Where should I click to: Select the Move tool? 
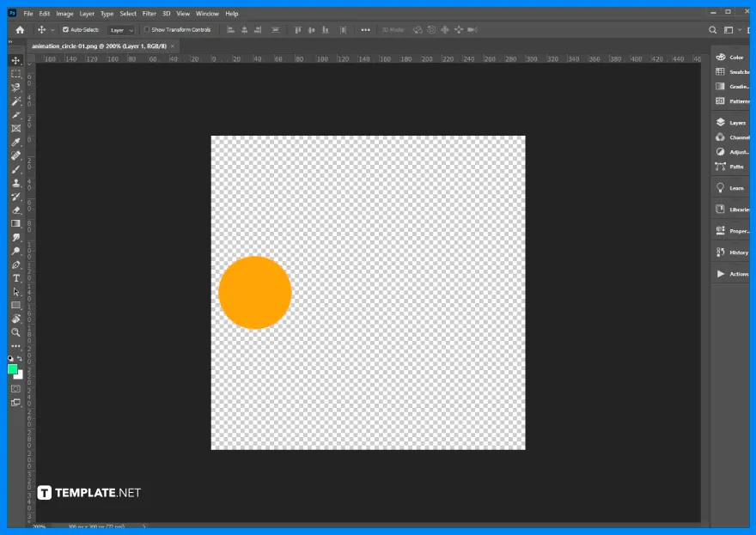pyautogui.click(x=15, y=60)
